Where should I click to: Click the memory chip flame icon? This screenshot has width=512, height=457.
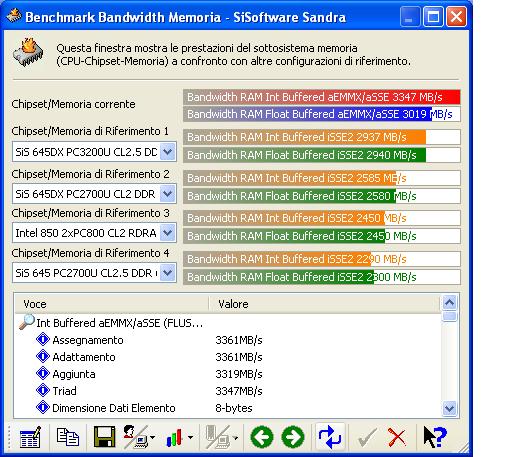29,52
